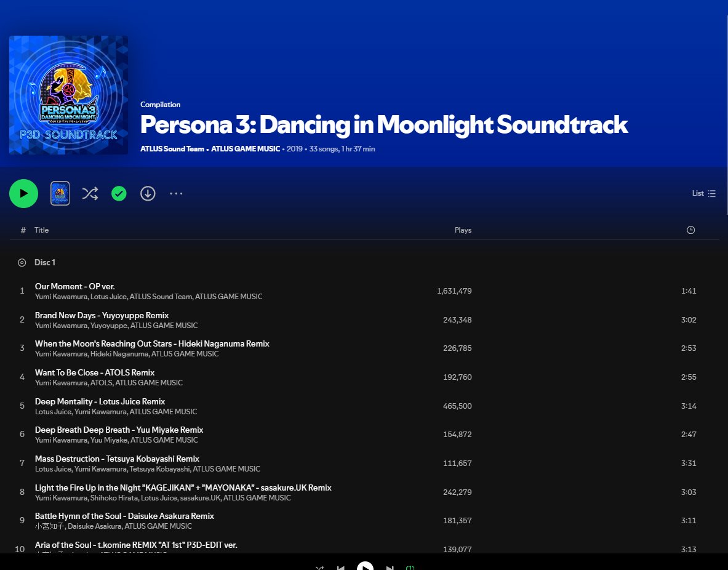Select Aria of the Soul t.komine REMIX track
The height and width of the screenshot is (570, 728).
[x=136, y=545]
